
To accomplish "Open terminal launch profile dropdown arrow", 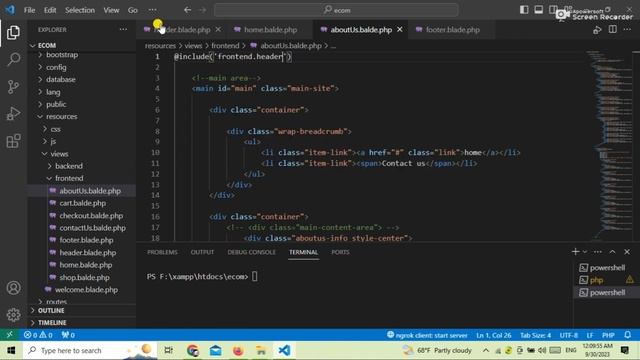I will click(584, 252).
